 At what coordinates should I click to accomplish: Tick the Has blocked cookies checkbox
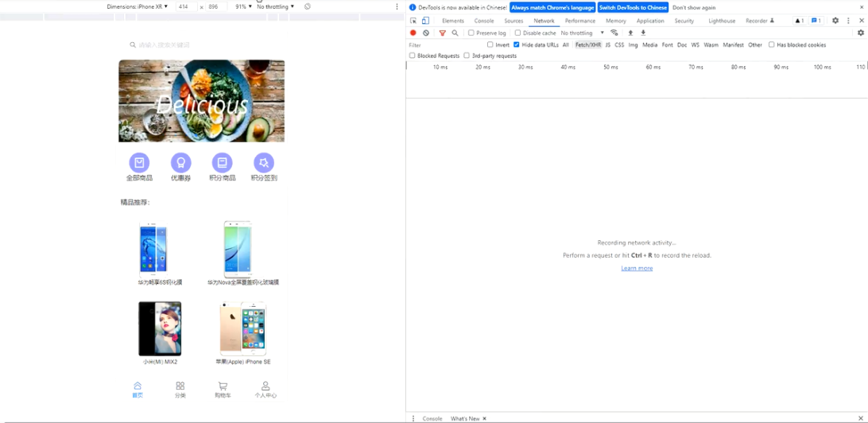771,45
